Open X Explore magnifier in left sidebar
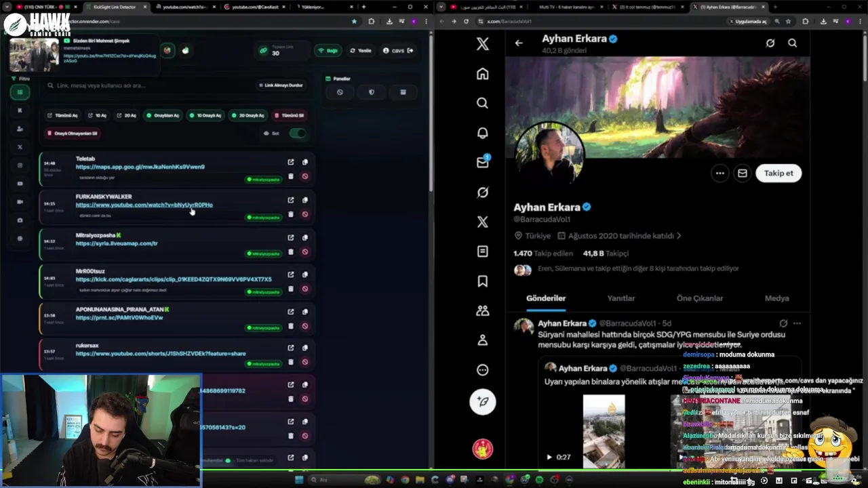 click(x=482, y=103)
